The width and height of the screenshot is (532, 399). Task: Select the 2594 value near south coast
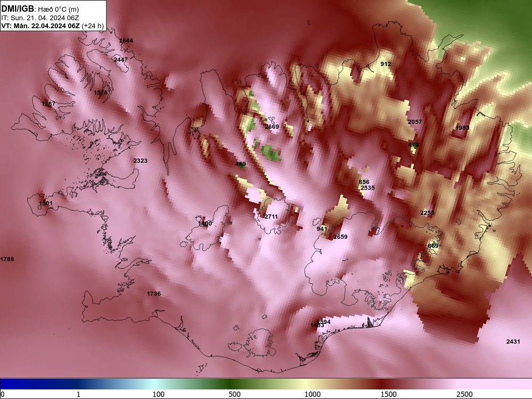(x=323, y=322)
